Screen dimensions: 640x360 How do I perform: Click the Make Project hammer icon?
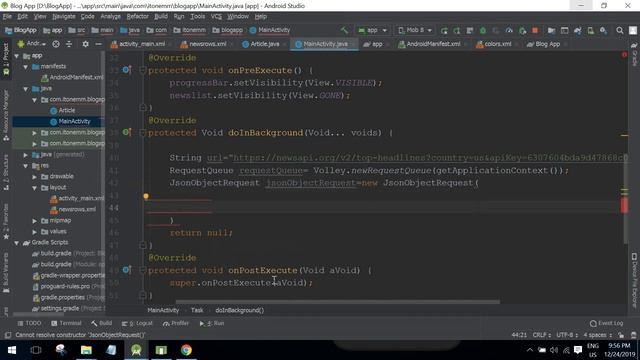[x=344, y=30]
